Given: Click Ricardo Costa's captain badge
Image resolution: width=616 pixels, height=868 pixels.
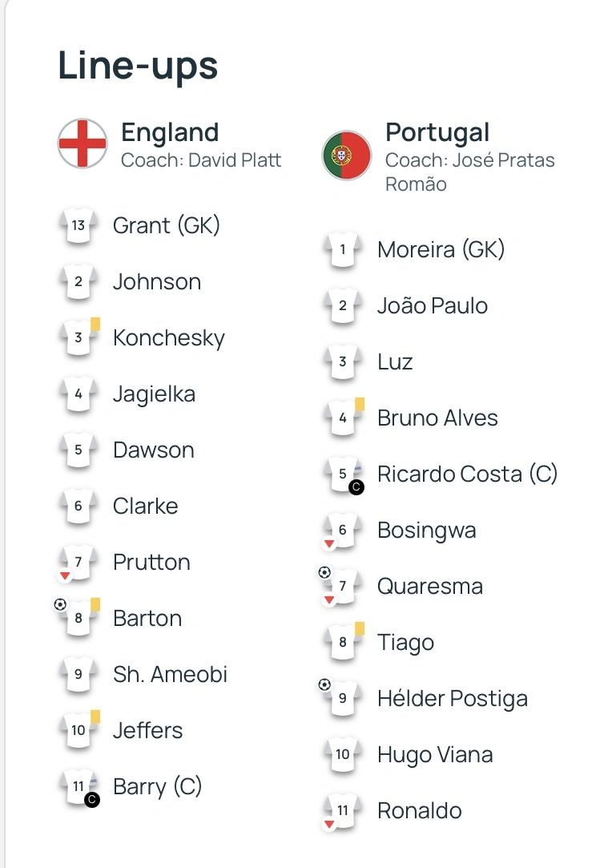Looking at the screenshot, I should (x=356, y=486).
